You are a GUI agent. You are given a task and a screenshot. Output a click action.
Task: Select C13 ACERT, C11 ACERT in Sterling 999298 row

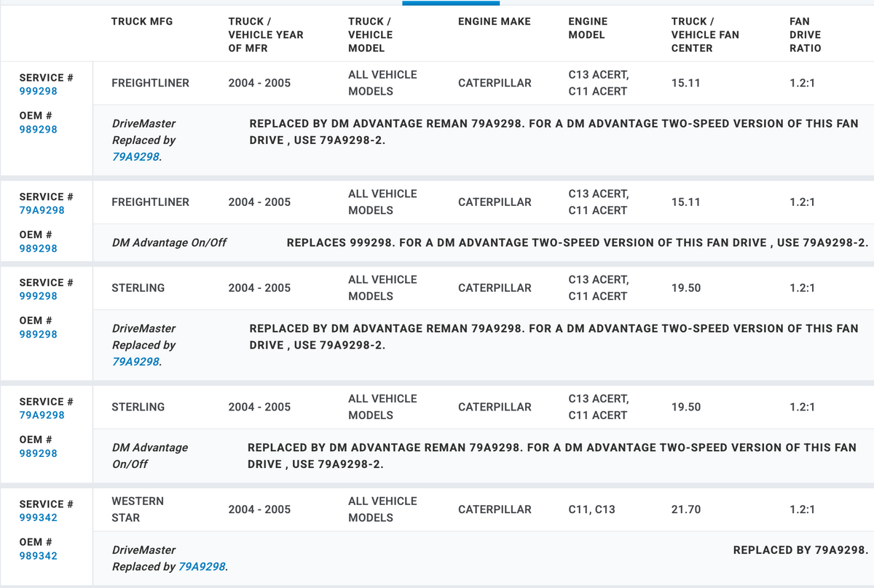[x=599, y=288]
